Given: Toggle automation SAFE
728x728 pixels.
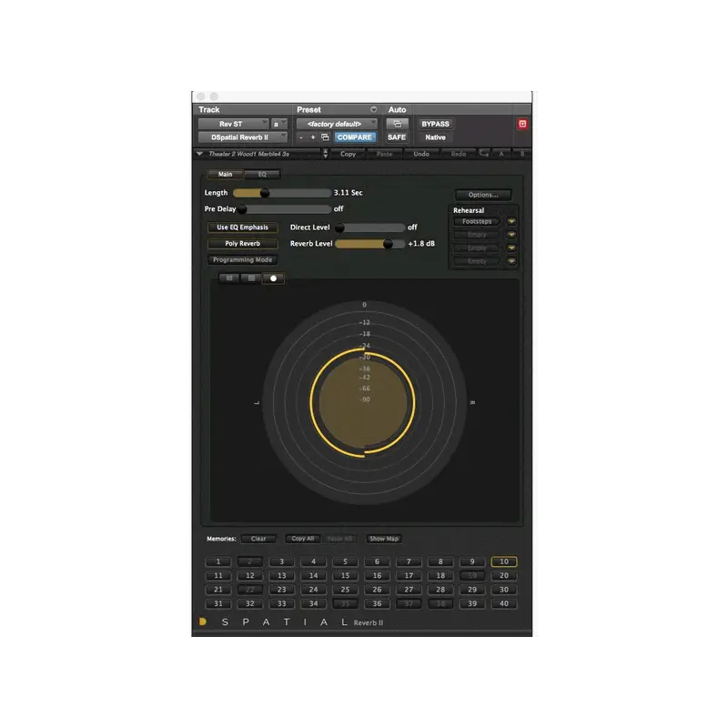Looking at the screenshot, I should (x=397, y=137).
